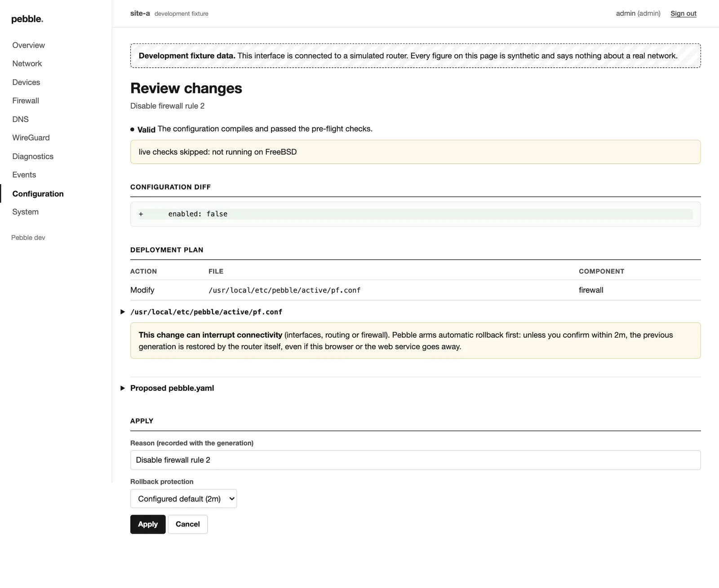Image resolution: width=719 pixels, height=588 pixels.
Task: Open the DNS section
Action: pyautogui.click(x=20, y=119)
